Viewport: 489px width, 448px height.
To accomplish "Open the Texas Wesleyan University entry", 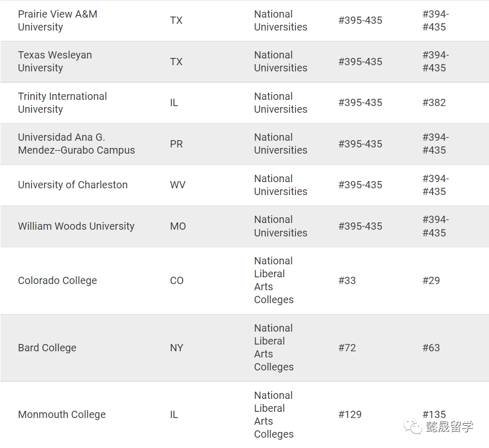I will point(55,62).
